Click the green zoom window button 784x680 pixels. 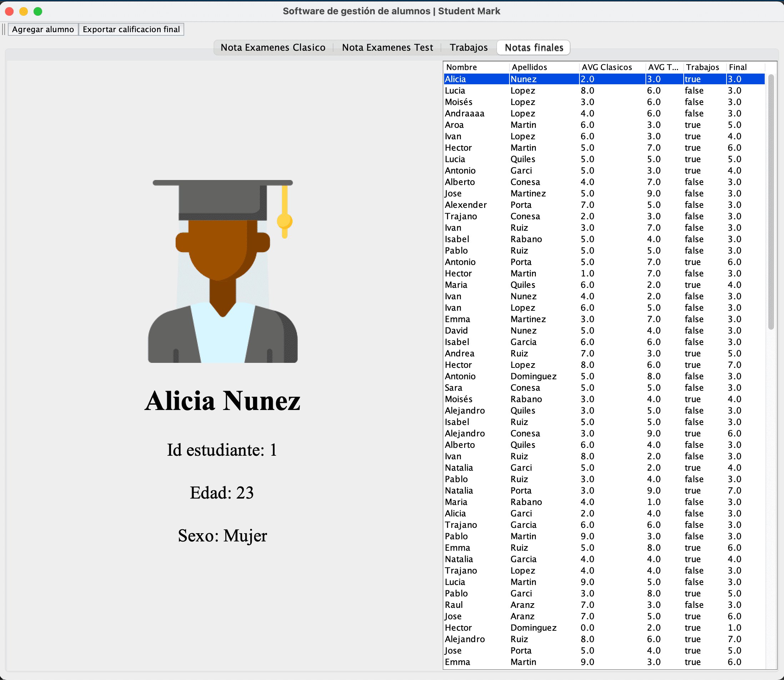[x=38, y=11]
